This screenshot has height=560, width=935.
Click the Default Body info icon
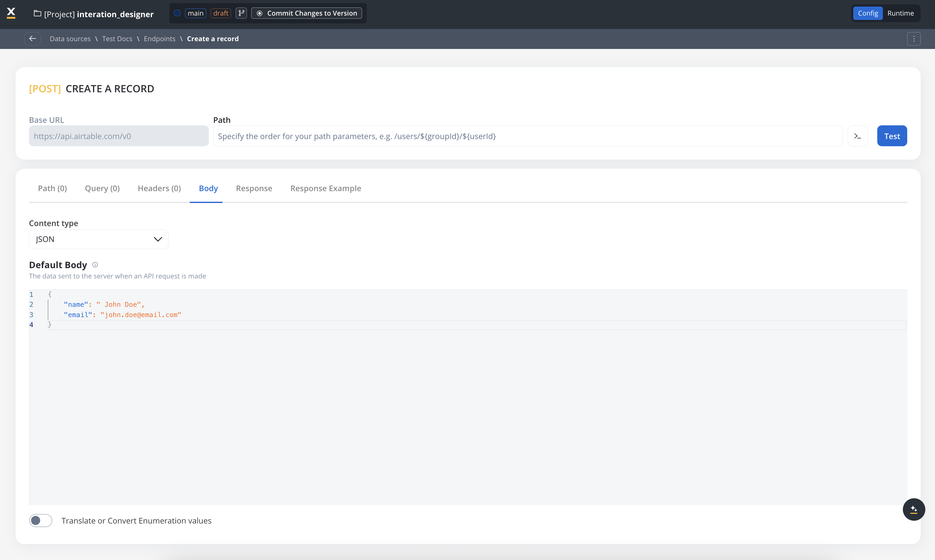95,265
